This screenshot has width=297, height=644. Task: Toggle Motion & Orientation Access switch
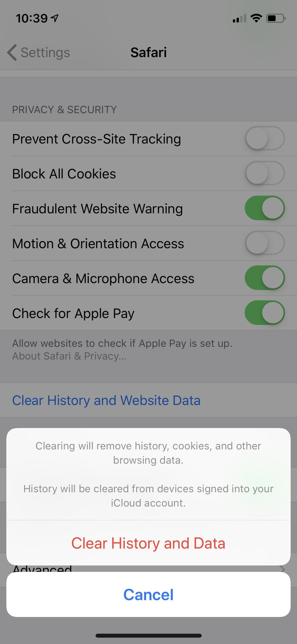265,243
